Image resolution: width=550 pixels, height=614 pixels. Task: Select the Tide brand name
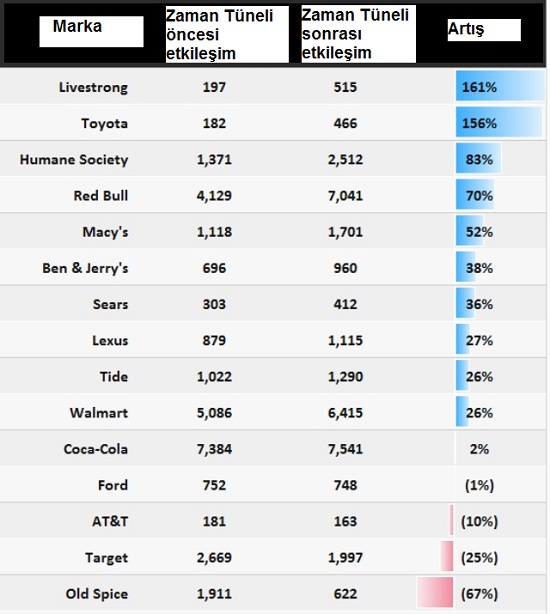114,377
